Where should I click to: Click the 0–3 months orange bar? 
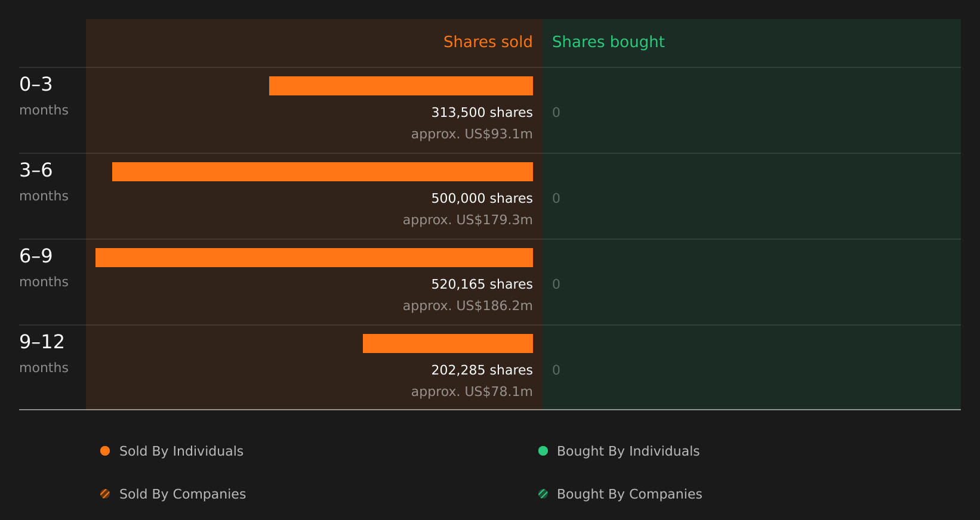[401, 86]
